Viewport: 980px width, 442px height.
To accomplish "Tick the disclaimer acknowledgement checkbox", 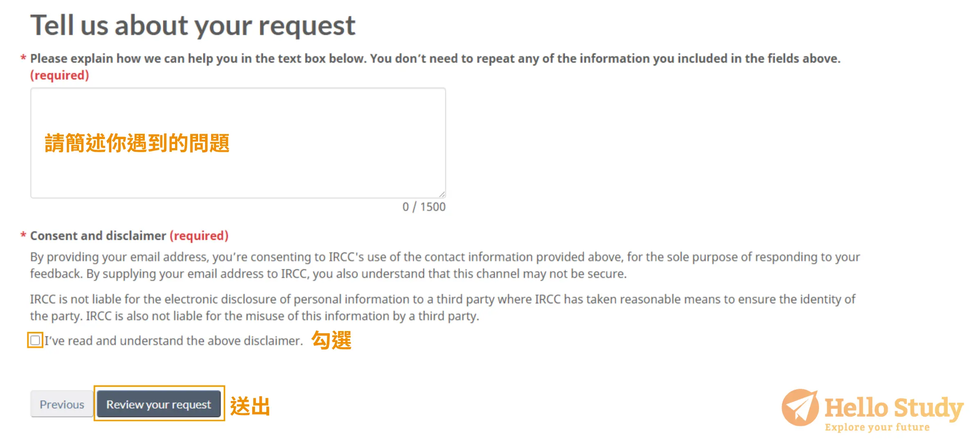I will 35,341.
